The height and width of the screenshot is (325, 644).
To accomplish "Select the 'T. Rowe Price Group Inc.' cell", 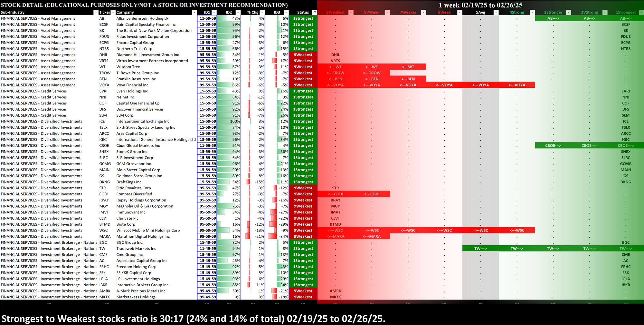I will coord(156,73).
